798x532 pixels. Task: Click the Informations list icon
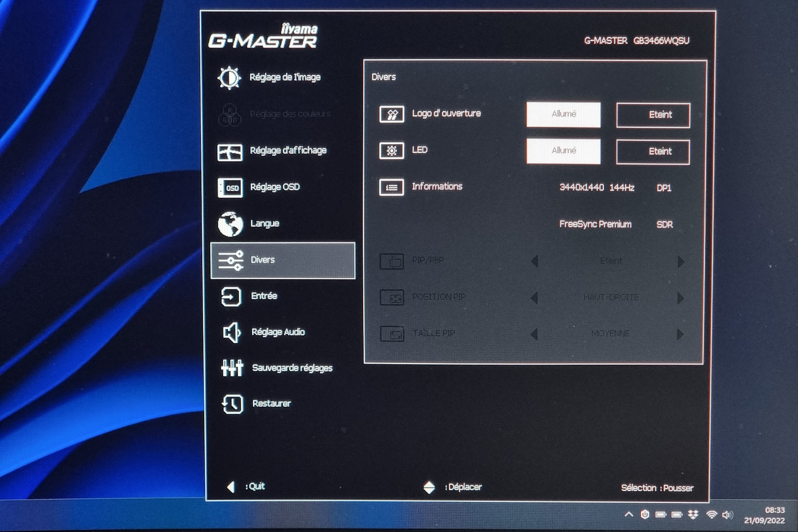click(391, 187)
